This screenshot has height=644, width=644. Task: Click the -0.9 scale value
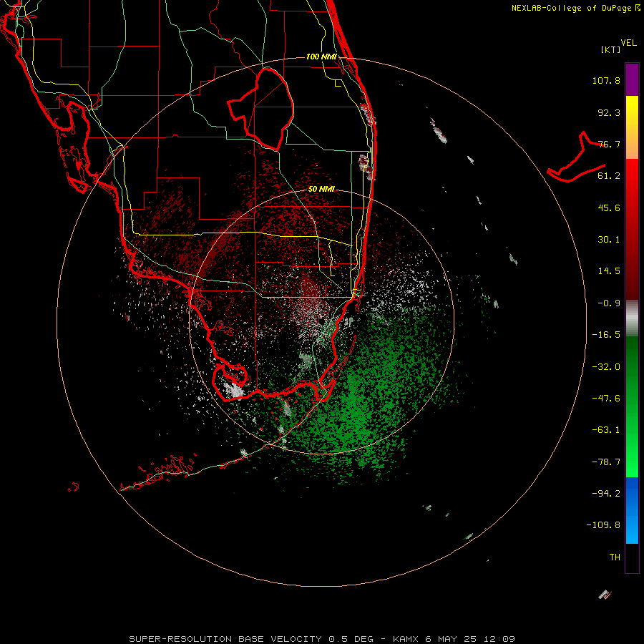[609, 303]
